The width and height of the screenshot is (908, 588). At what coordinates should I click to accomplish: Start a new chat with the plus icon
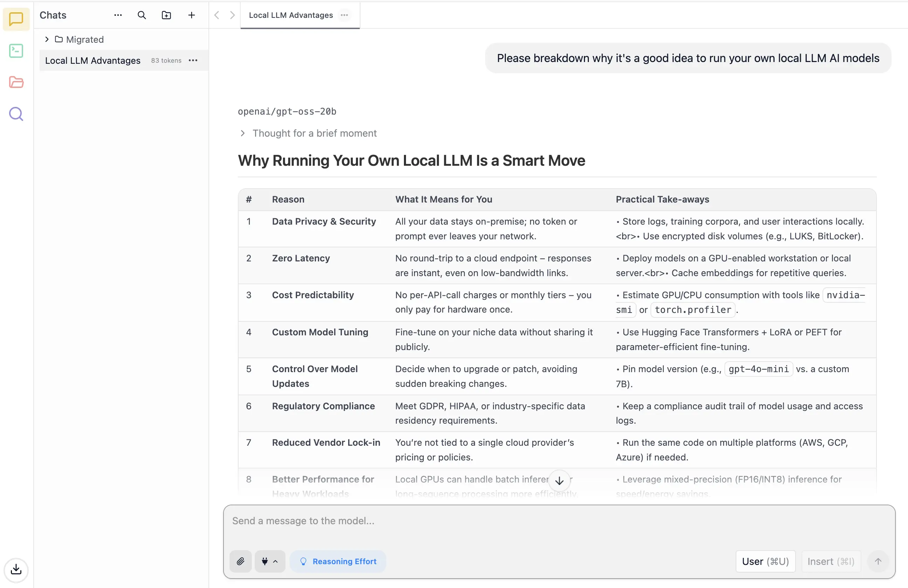click(191, 15)
